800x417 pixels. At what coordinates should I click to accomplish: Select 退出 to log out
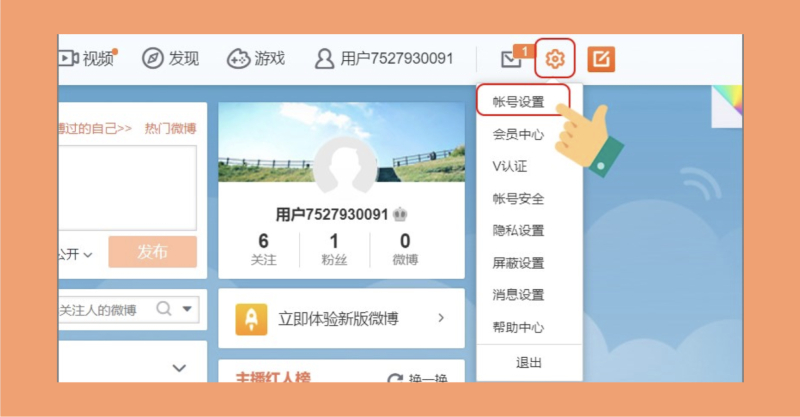529,362
